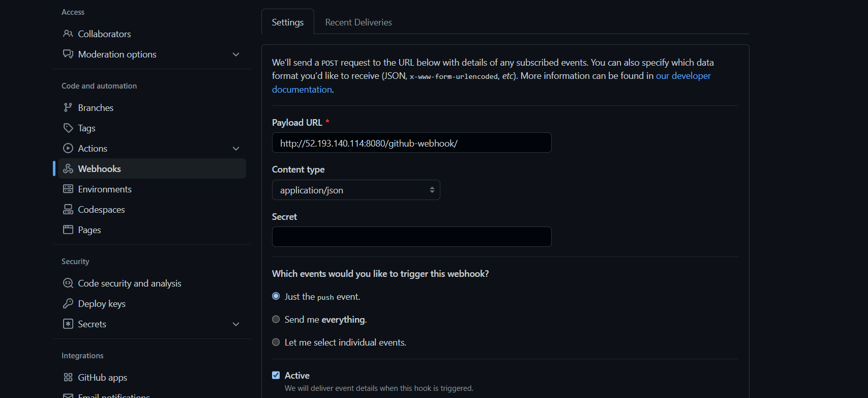Click the Collaborators people icon
The width and height of the screenshot is (868, 398).
point(68,34)
